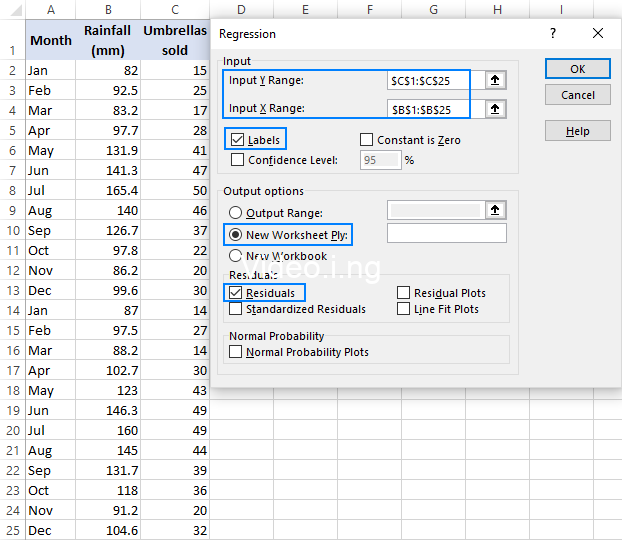Click the rainfall cell 83.2
This screenshot has height=540, width=622.
tap(108, 110)
